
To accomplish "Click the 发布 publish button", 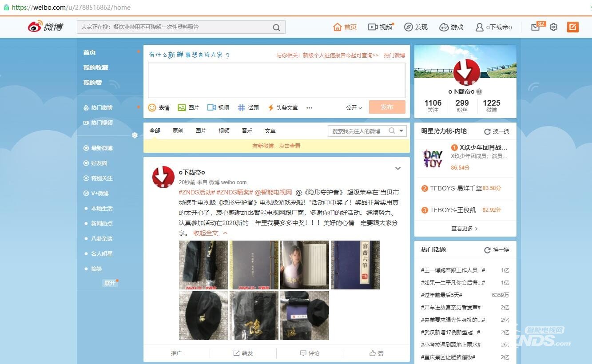I will tap(387, 107).
